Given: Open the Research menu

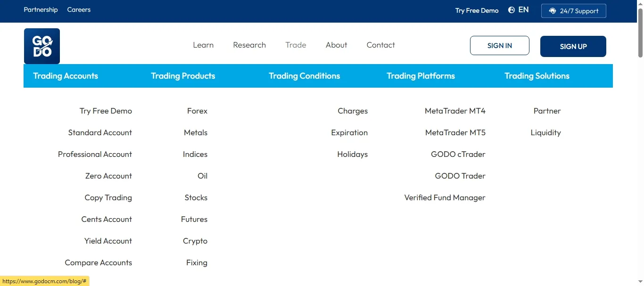Looking at the screenshot, I should point(249,45).
